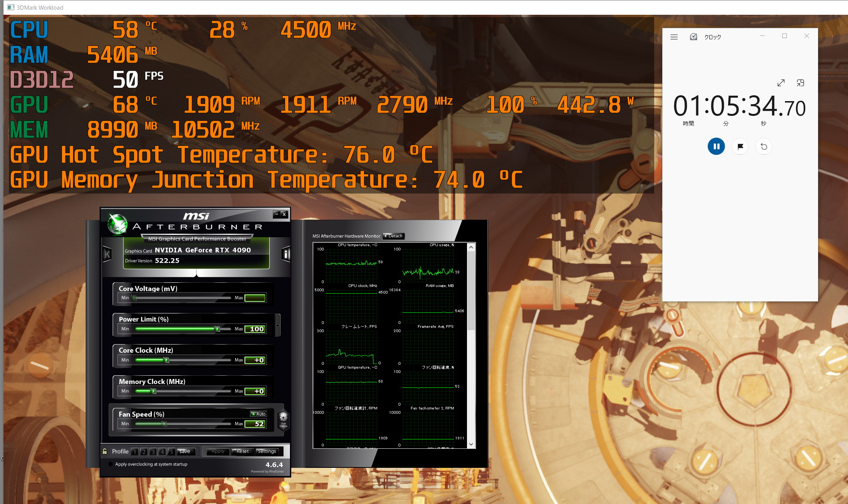
Task: Select profile slot 3
Action: pyautogui.click(x=153, y=451)
